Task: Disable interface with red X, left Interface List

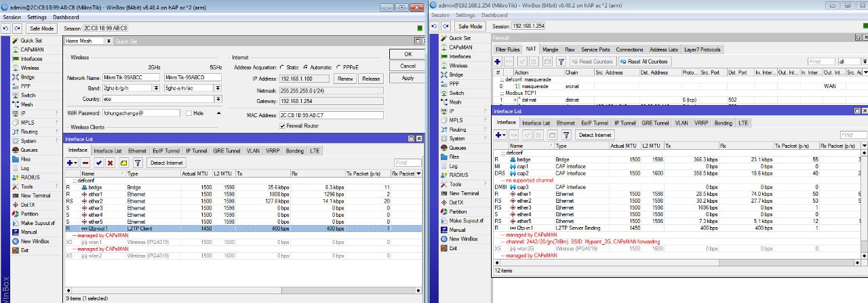Action: coord(111,163)
